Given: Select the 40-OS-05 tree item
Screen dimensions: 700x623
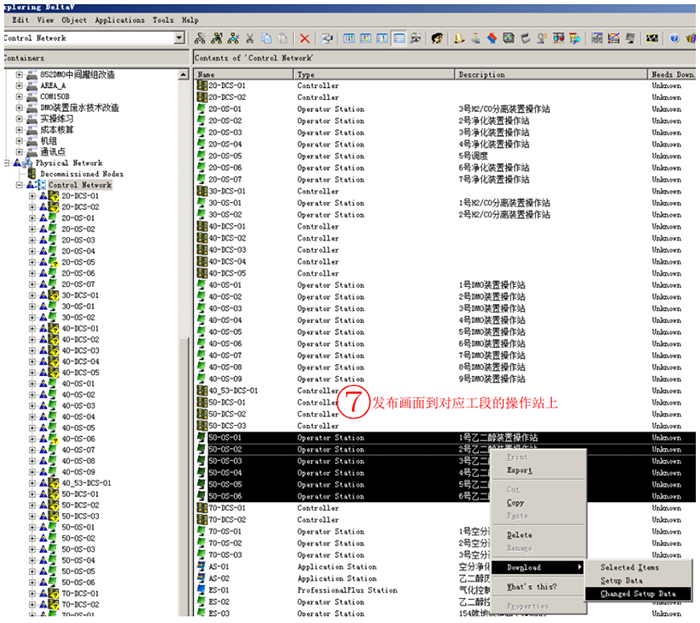Looking at the screenshot, I should coord(78,427).
